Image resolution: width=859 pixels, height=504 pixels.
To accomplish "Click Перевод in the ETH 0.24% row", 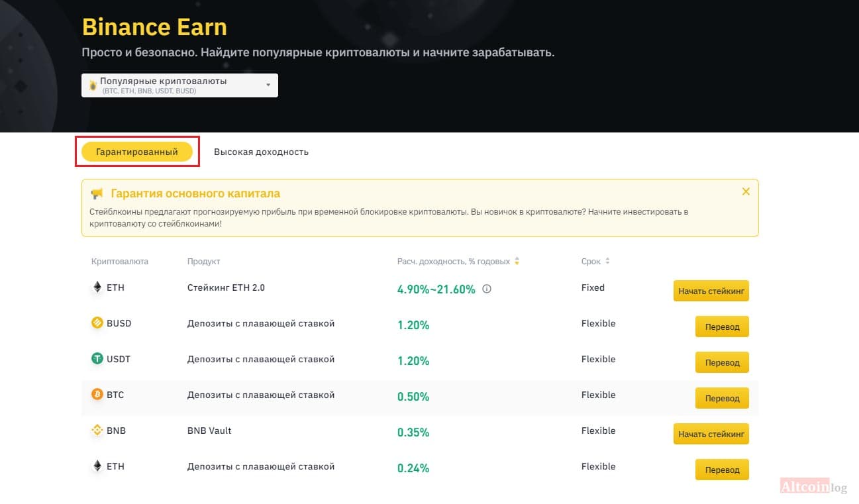I will click(722, 470).
